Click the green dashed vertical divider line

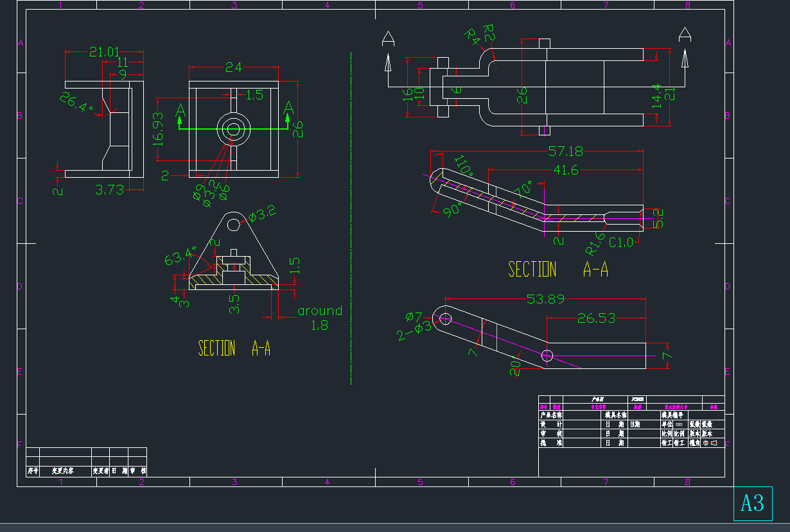(351, 218)
